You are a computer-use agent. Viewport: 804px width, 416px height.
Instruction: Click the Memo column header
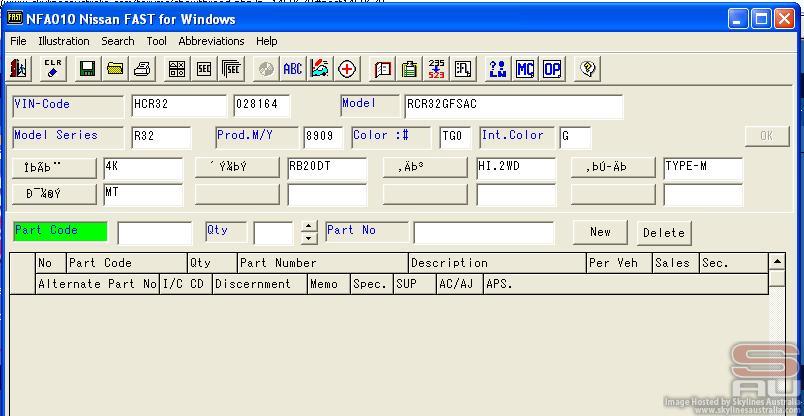[329, 284]
